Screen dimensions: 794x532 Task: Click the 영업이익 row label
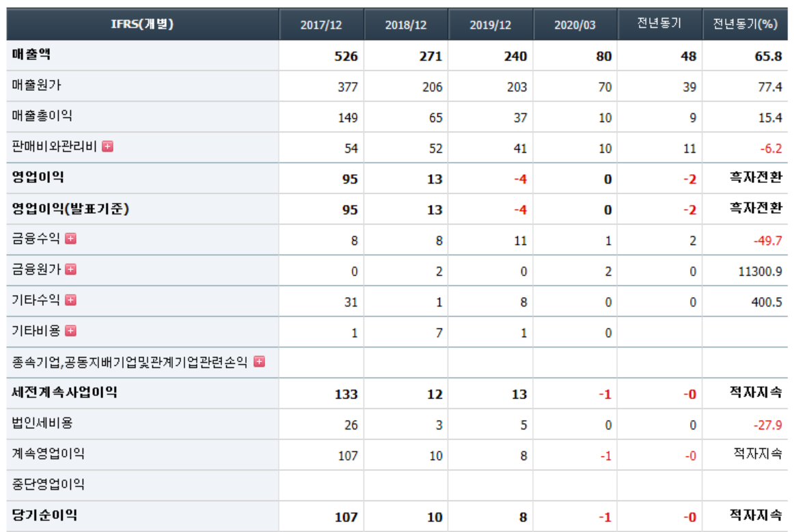tap(38, 177)
